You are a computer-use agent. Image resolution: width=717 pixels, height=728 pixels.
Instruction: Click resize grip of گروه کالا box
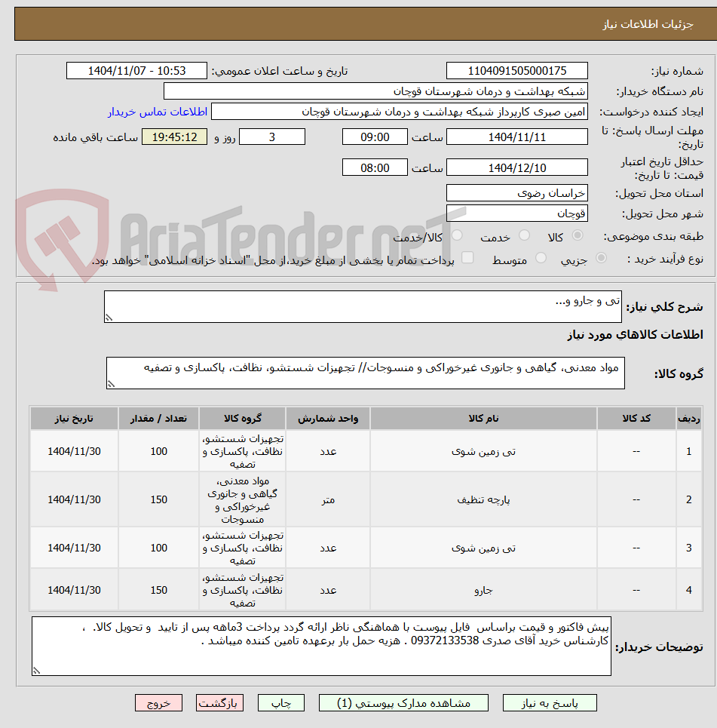coord(110,384)
